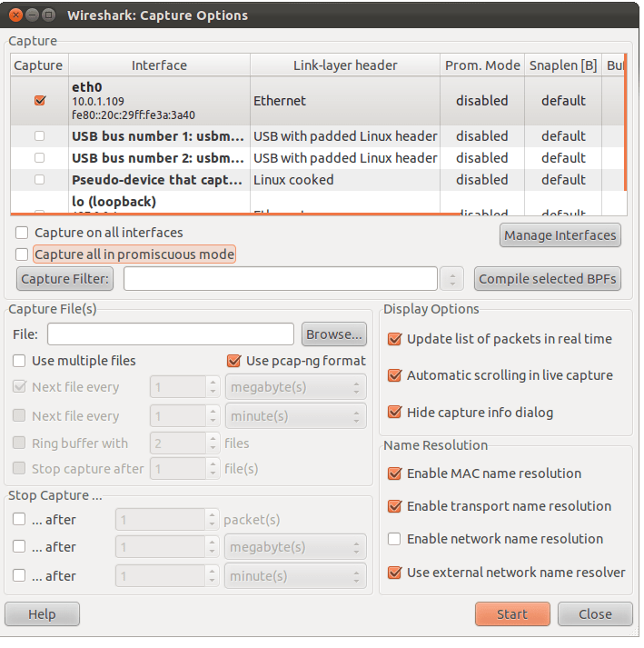Click the window close button in titlebar
This screenshot has height=648, width=644.
point(15,15)
